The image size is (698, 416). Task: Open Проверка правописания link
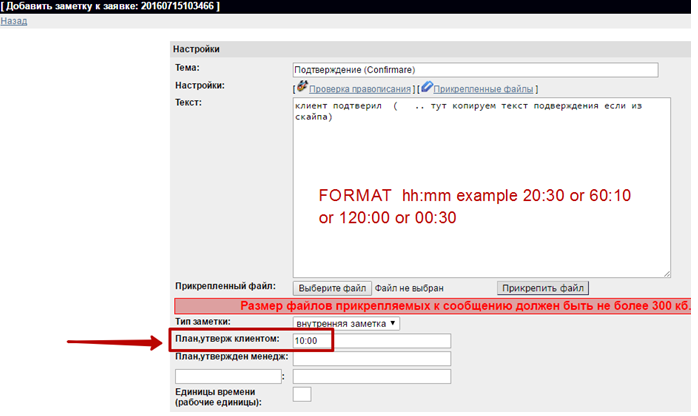coord(360,89)
